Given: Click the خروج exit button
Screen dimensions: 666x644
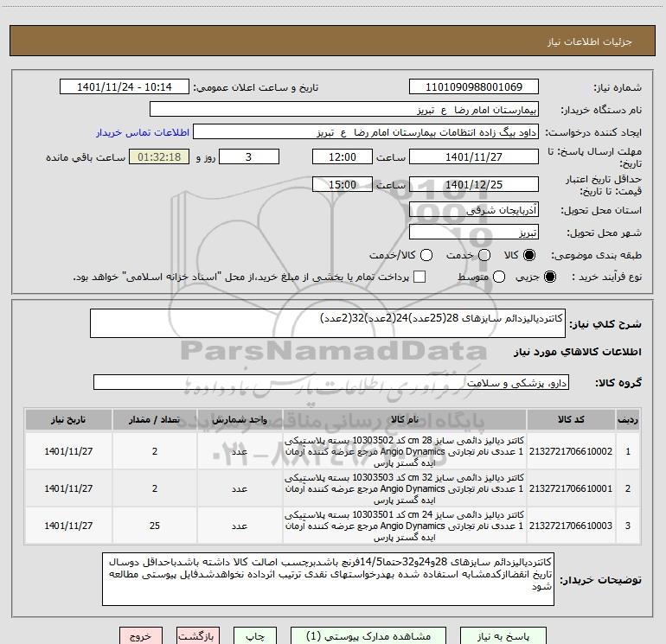Looking at the screenshot, I should (141, 636).
